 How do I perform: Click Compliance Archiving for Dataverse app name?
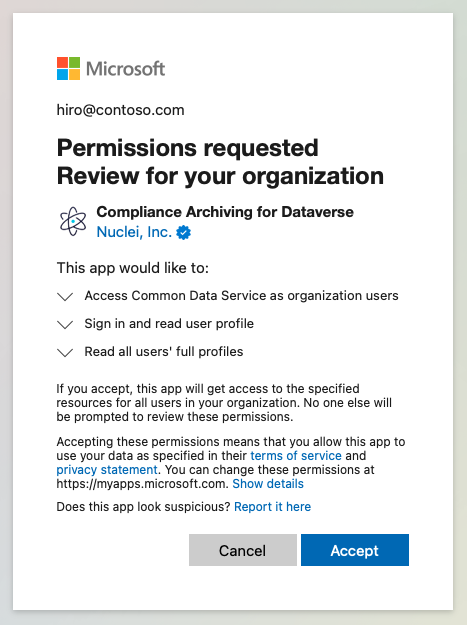[x=225, y=212]
